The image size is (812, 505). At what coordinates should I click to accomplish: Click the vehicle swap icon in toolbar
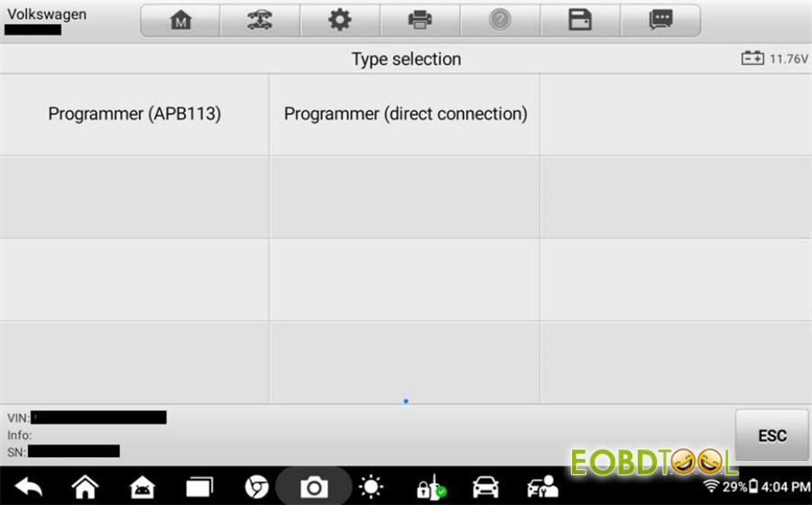pos(260,20)
